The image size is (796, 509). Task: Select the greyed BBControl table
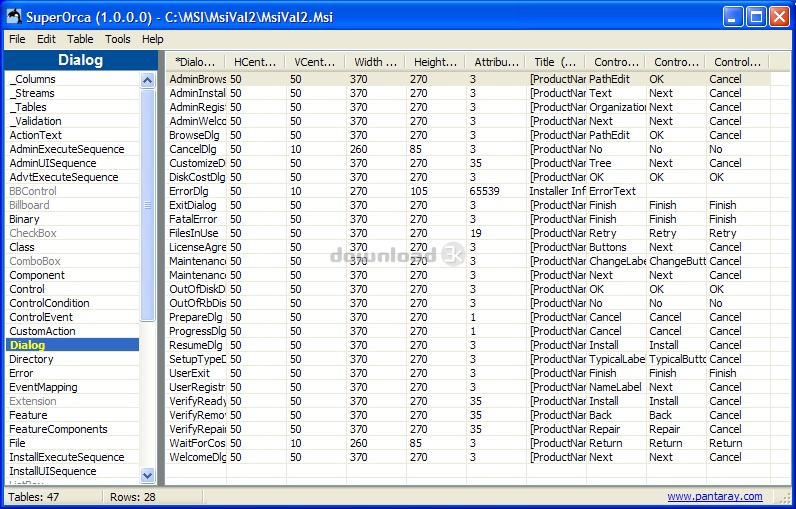73,191
